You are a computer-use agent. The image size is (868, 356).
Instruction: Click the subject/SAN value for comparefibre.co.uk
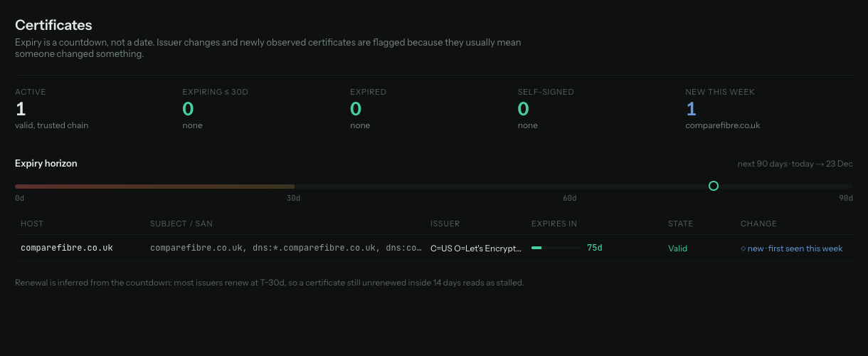[x=285, y=248]
